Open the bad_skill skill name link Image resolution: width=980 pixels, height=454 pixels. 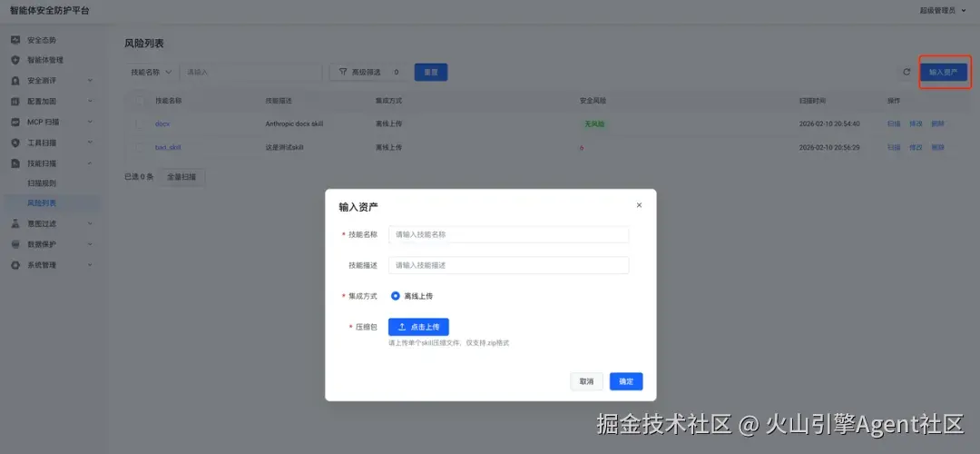point(168,148)
